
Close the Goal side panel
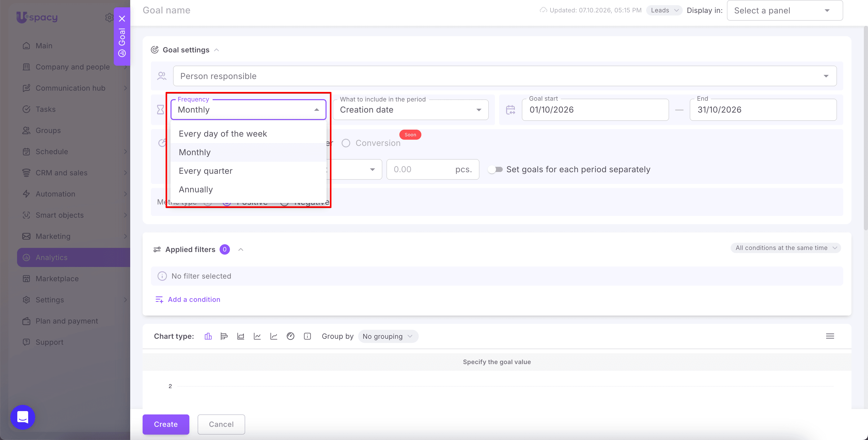click(x=122, y=19)
